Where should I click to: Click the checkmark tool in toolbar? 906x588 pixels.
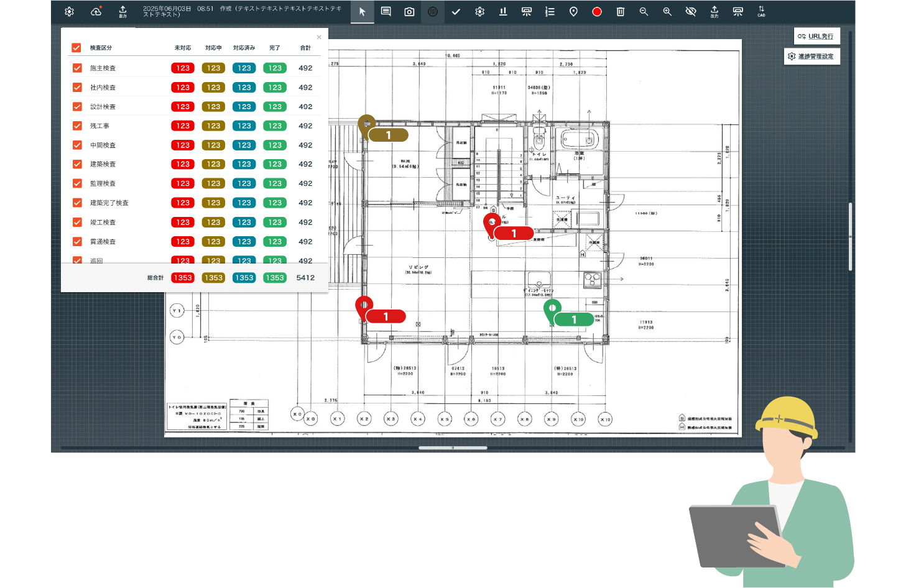pos(456,12)
